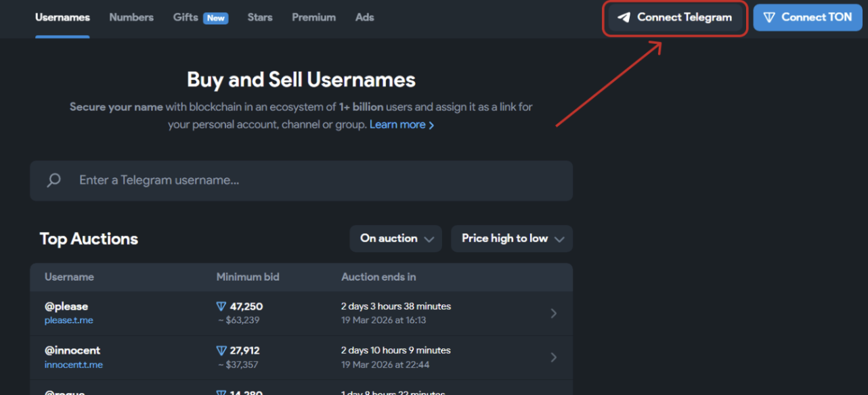
Task: Click the search magnifier icon
Action: [53, 181]
